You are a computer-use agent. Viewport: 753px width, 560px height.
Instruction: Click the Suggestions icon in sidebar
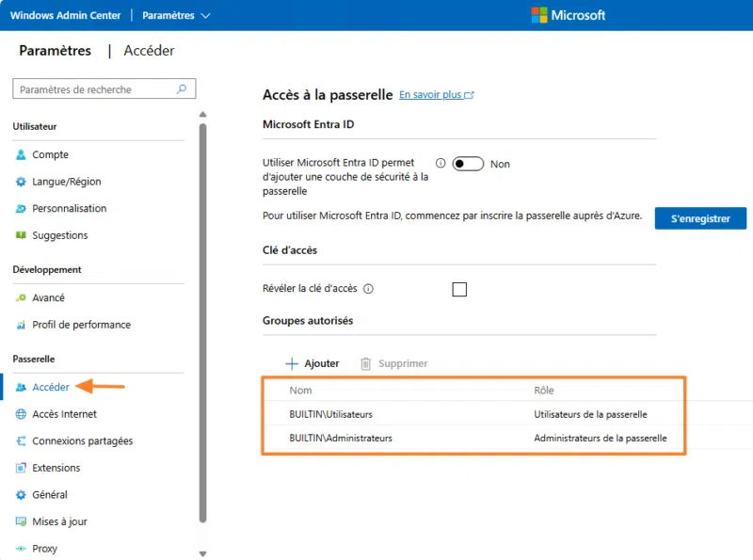(x=21, y=235)
